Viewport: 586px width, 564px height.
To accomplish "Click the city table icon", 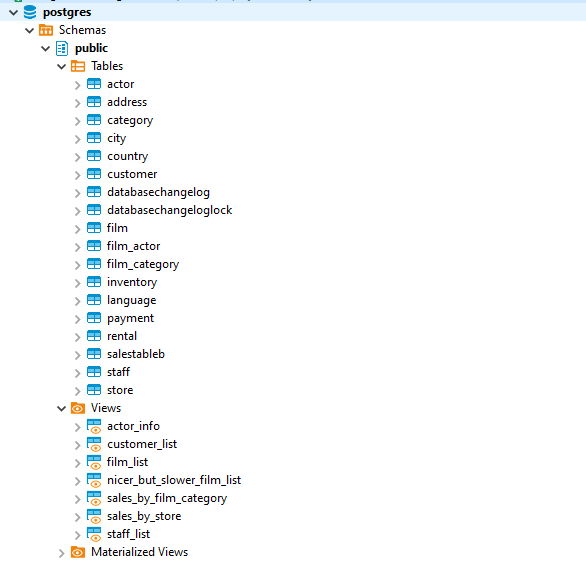I will 94,138.
